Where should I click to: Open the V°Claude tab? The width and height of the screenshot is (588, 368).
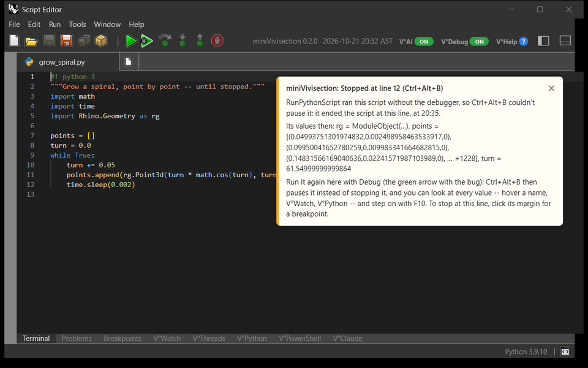coord(348,339)
